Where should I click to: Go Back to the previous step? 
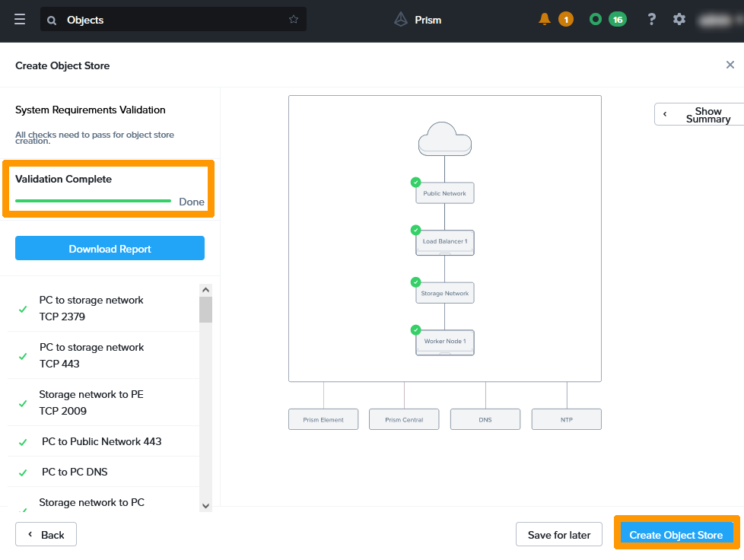46,535
